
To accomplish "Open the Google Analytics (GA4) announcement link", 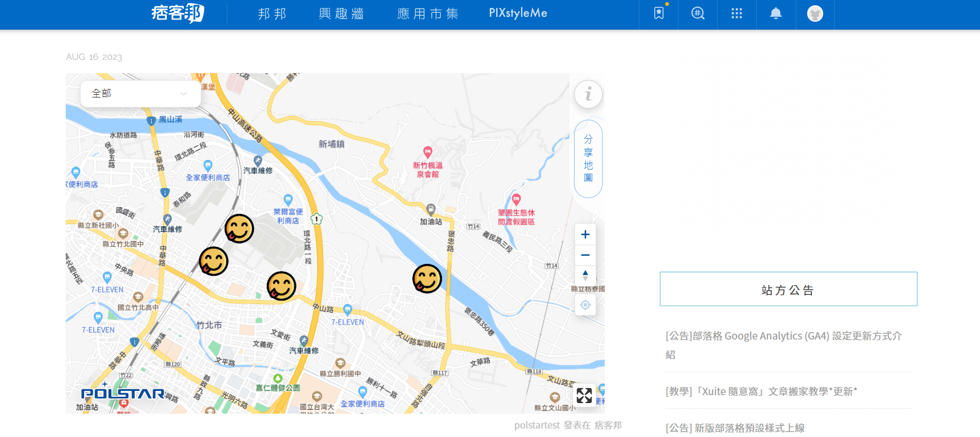I will [x=784, y=345].
